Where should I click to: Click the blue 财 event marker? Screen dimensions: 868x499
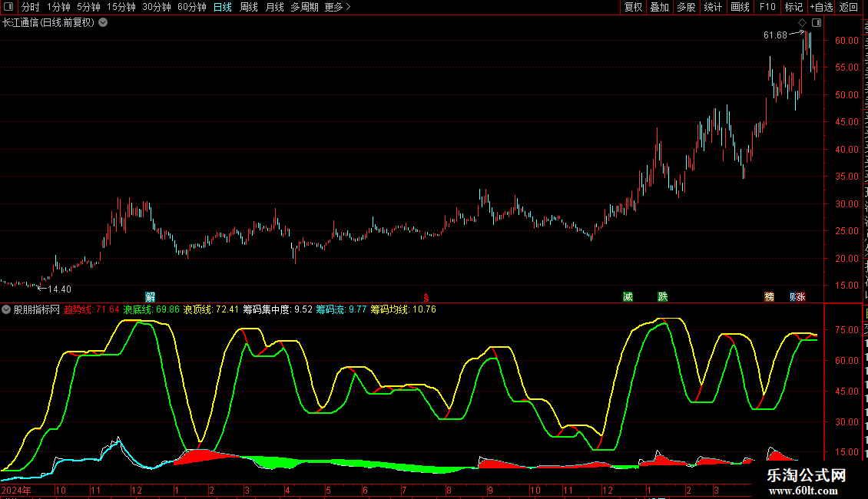(793, 297)
